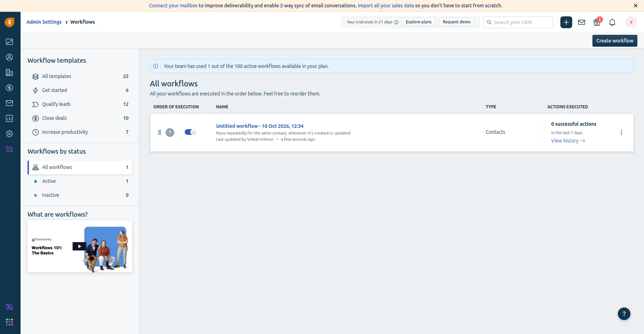The image size is (644, 334).
Task: Open the chat message icon in sidebar
Action: 9,149
